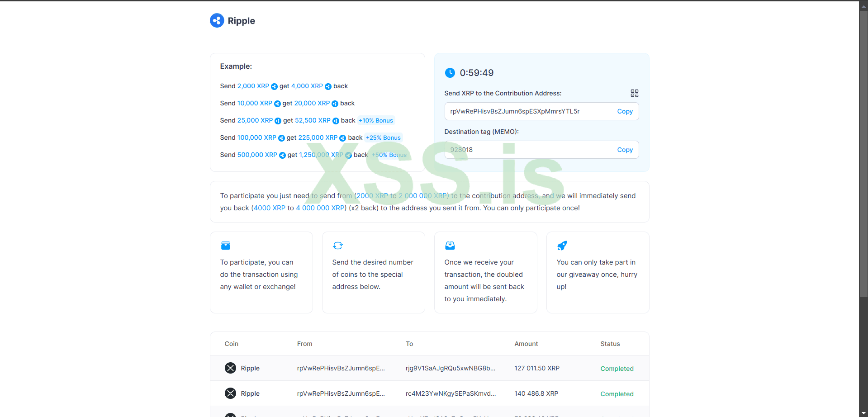
Task: Click the '+50% Bonus' badge
Action: click(x=389, y=155)
